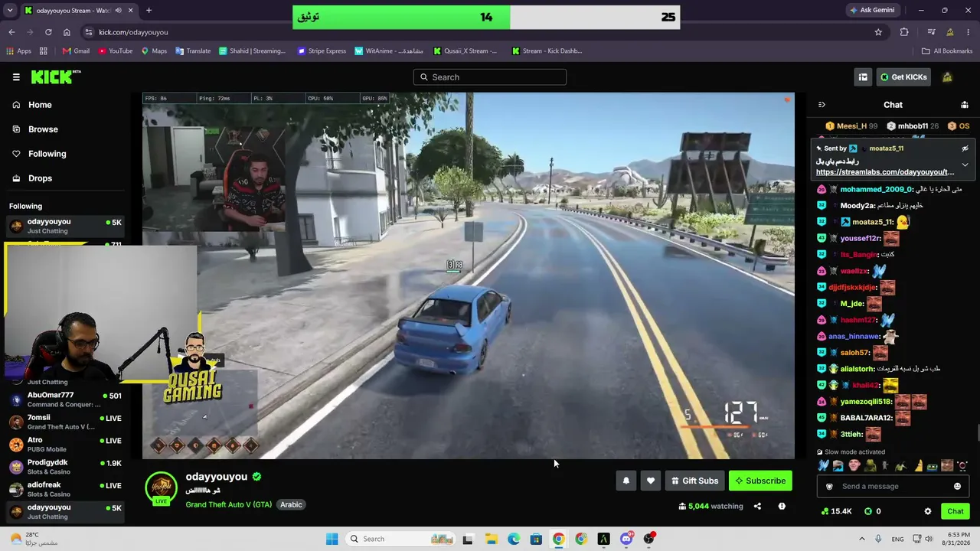The width and height of the screenshot is (980, 551).
Task: Pick the blue W quick emote
Action: (x=823, y=465)
